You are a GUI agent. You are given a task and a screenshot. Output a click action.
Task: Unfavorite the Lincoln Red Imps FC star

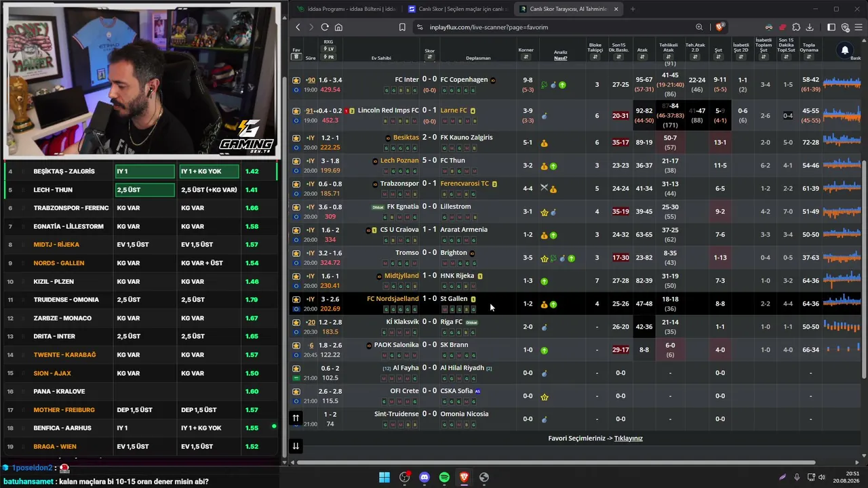[x=296, y=110]
